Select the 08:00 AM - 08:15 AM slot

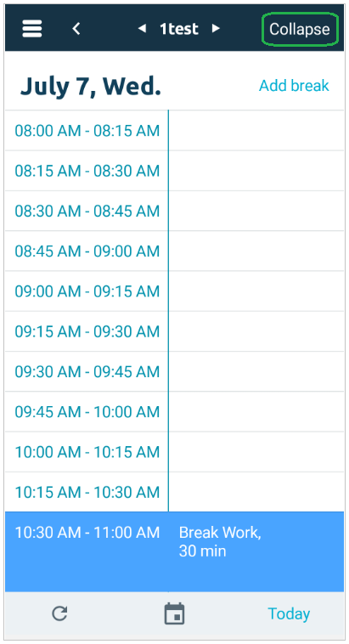click(x=175, y=131)
